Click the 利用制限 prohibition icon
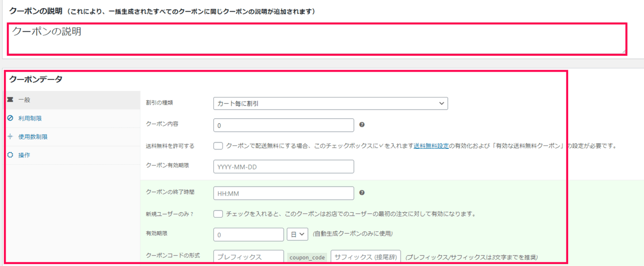 (x=10, y=118)
